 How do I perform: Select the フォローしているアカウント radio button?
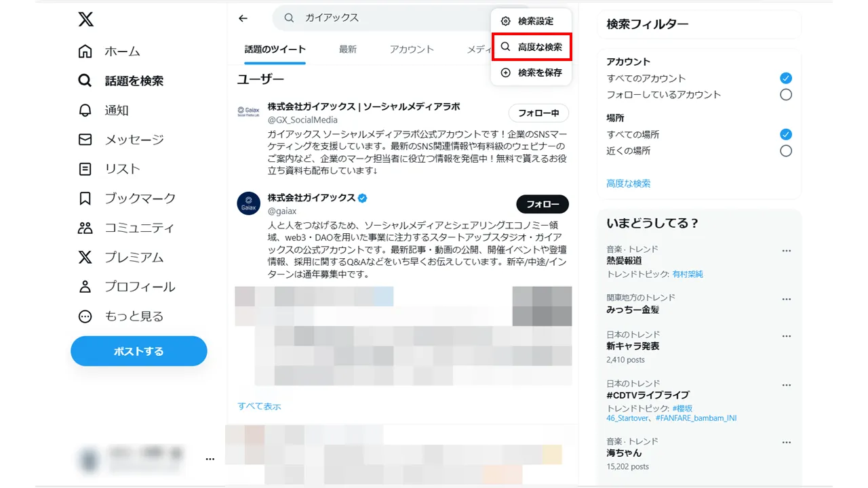coord(785,95)
